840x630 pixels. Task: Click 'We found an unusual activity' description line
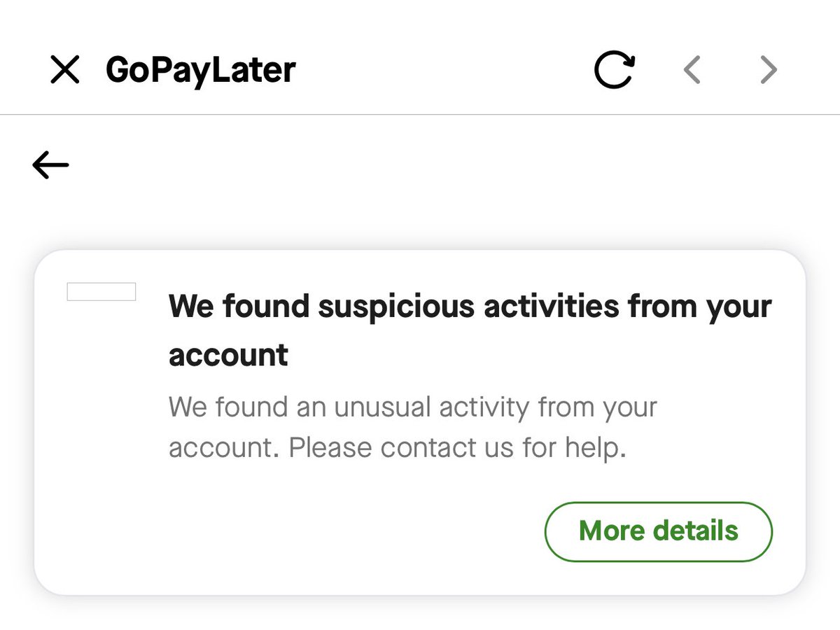click(413, 407)
